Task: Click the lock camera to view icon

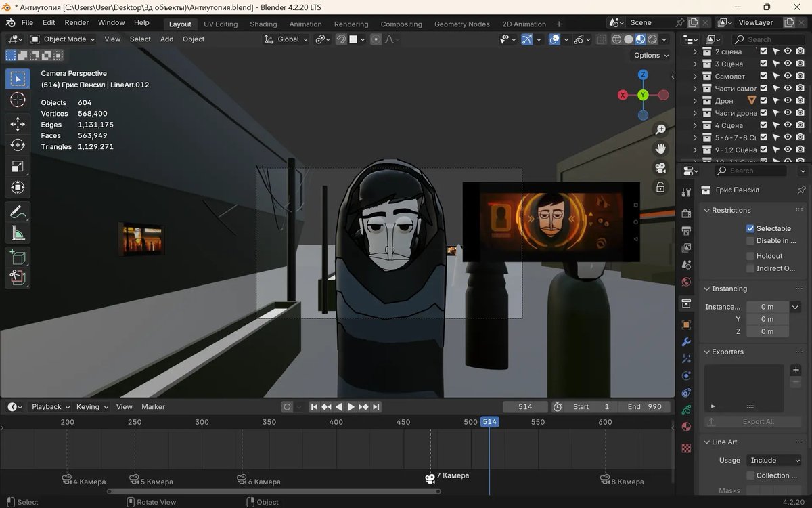Action: pos(660,187)
